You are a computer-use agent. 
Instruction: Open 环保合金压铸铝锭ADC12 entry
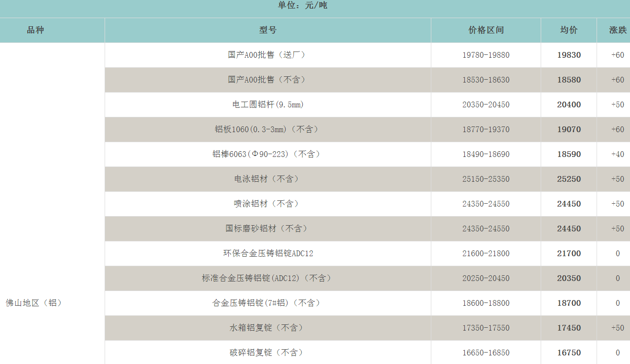coord(267,253)
